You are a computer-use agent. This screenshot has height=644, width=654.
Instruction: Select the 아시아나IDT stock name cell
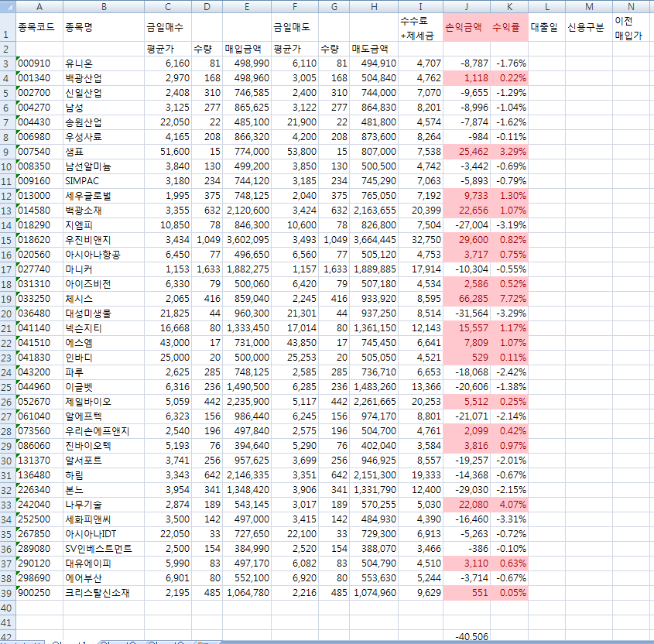pos(104,534)
